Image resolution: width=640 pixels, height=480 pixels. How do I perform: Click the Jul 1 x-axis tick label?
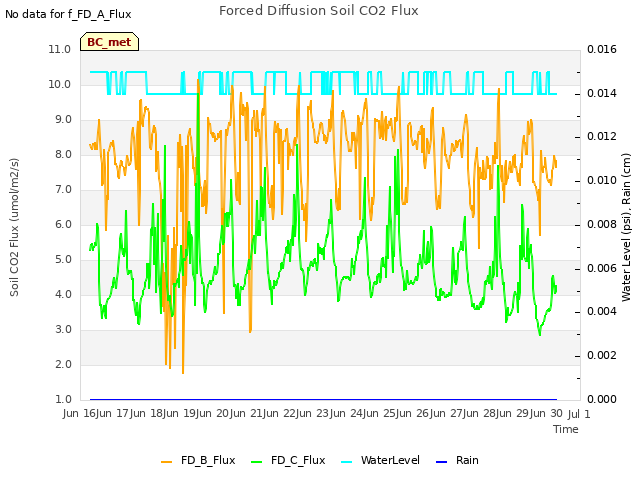tap(579, 414)
